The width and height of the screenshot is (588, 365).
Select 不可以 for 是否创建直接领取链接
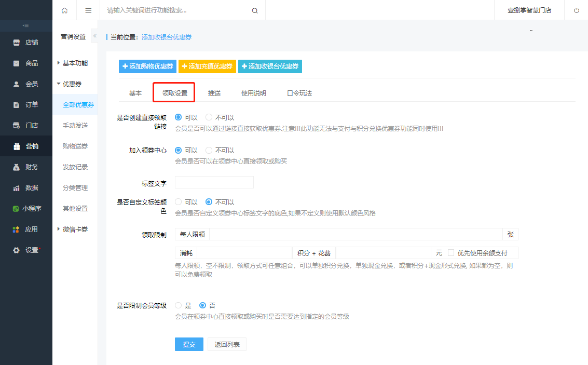click(209, 117)
